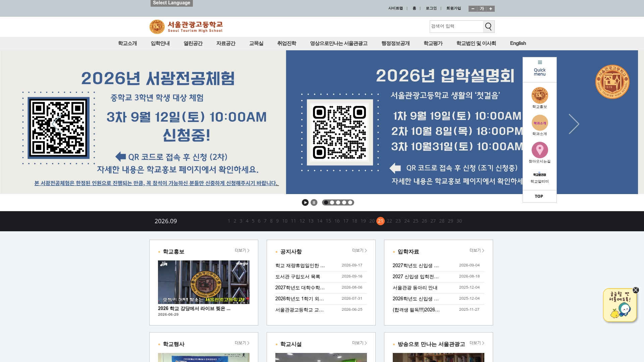The width and height of the screenshot is (644, 362).
Task: Select the second banner slide dot
Action: click(x=332, y=202)
